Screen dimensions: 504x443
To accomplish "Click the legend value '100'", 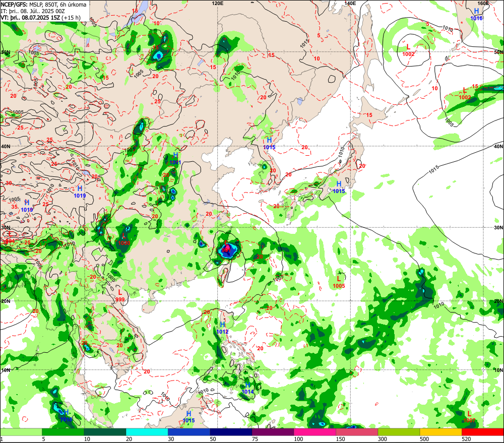I will pos(298,439).
